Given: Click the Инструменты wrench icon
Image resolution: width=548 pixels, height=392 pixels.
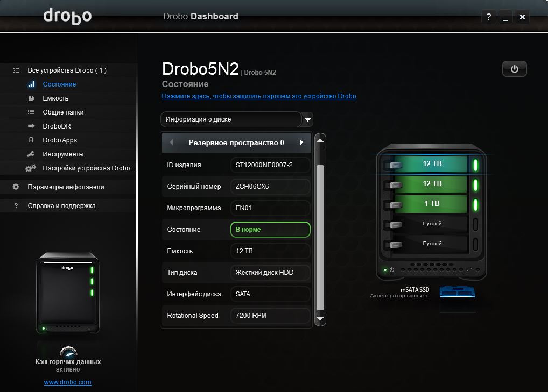Looking at the screenshot, I should tap(31, 154).
